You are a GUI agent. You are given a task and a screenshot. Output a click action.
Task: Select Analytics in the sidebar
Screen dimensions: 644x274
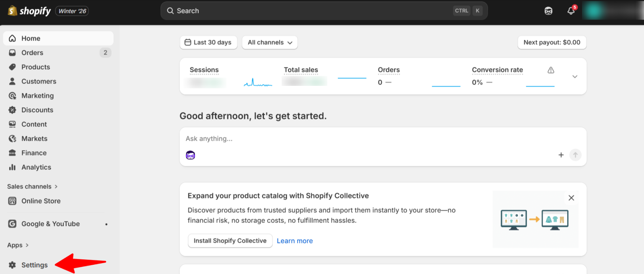(x=58, y=167)
